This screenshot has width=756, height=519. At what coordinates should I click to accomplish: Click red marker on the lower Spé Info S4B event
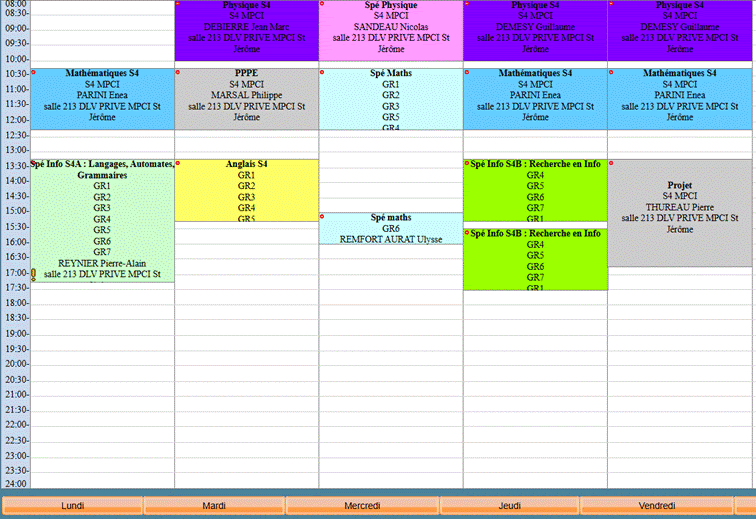tap(467, 232)
